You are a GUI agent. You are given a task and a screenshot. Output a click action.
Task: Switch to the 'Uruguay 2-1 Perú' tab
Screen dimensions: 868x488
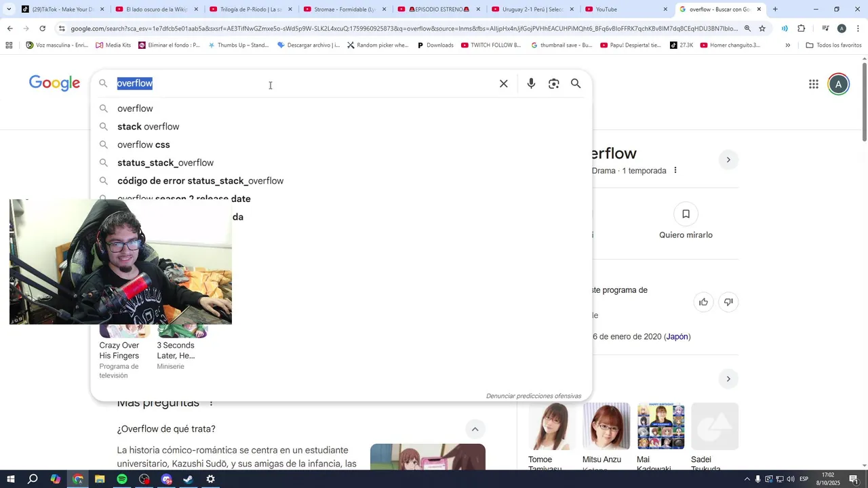point(532,9)
